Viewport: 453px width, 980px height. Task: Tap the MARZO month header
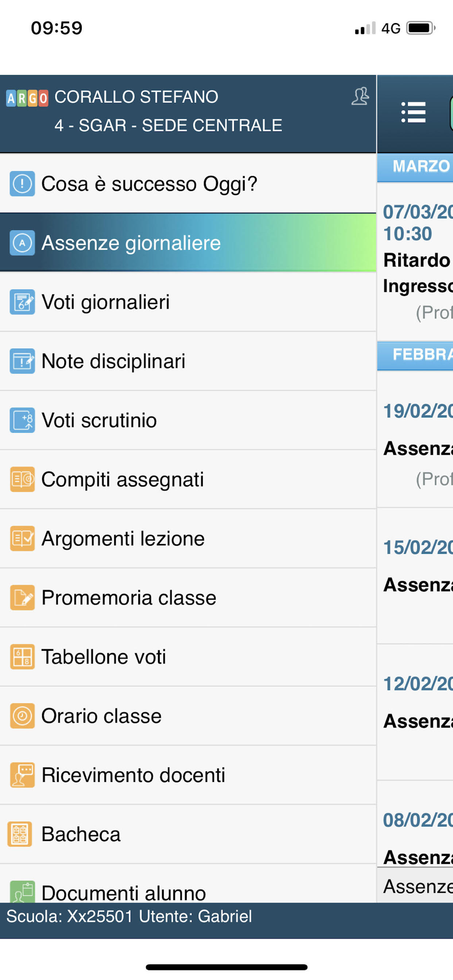(x=420, y=167)
